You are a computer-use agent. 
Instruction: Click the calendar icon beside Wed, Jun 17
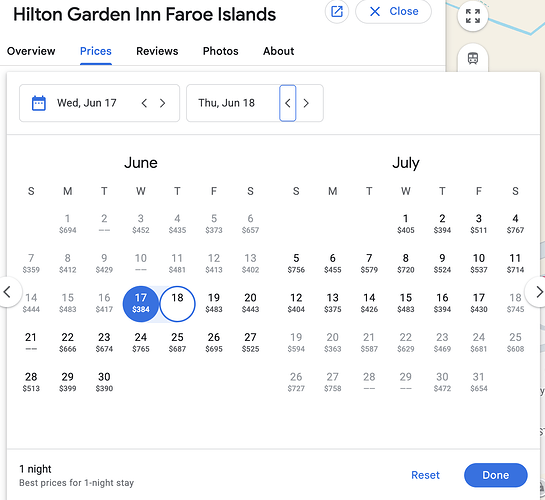(39, 103)
